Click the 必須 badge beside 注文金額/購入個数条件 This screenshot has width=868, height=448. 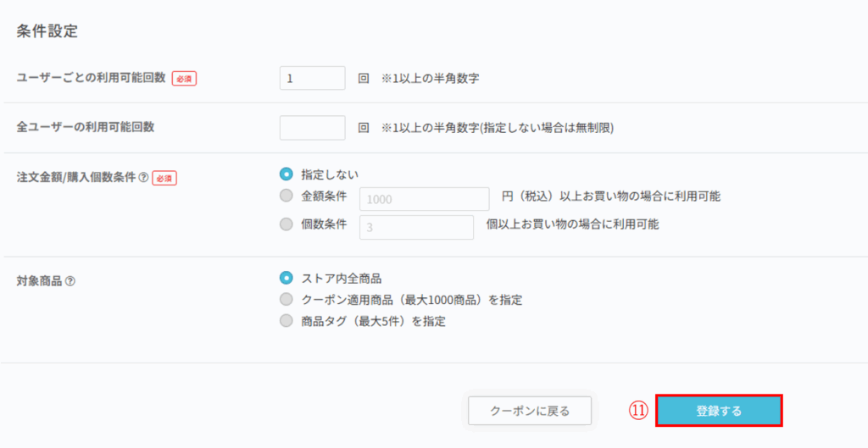click(x=164, y=178)
